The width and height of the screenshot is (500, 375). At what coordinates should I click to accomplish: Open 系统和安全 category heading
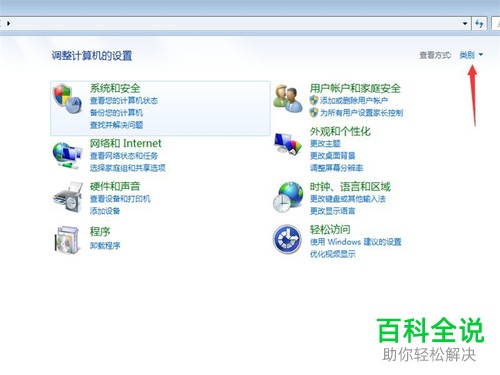click(115, 88)
